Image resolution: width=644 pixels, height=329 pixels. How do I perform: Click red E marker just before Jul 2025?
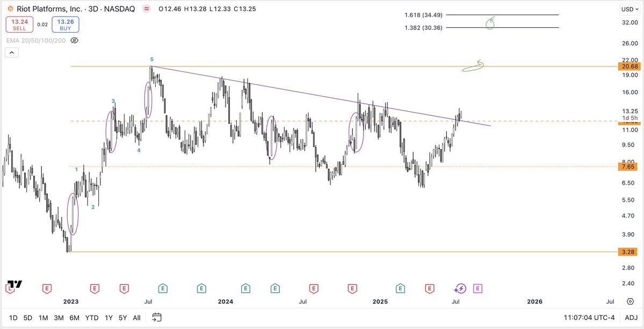pyautogui.click(x=430, y=289)
